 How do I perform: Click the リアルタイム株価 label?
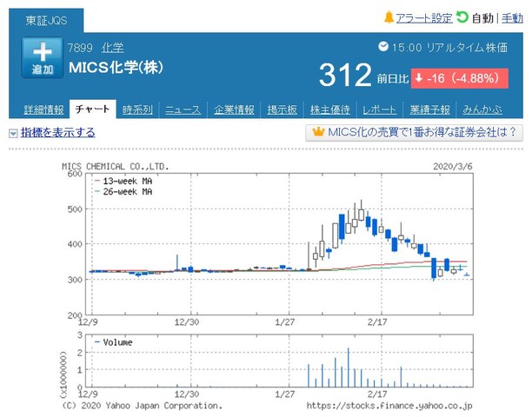[x=467, y=48]
